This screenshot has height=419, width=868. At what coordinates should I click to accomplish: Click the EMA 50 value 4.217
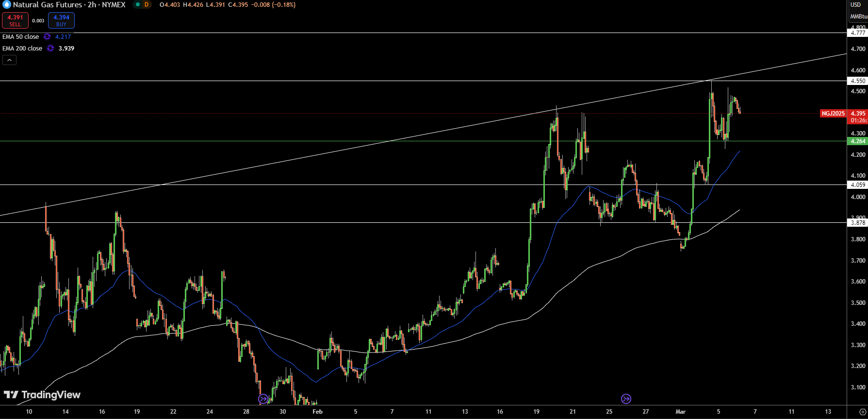(x=63, y=37)
